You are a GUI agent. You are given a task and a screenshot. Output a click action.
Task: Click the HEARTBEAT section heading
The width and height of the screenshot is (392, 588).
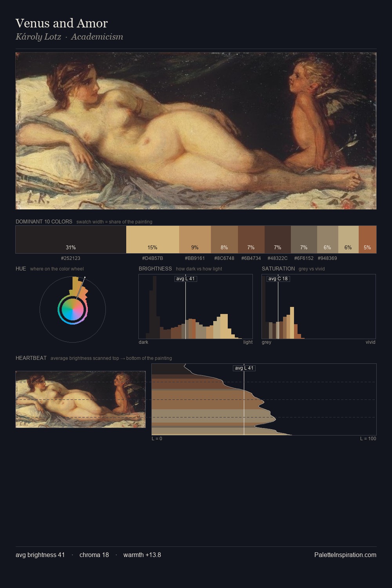(x=31, y=358)
